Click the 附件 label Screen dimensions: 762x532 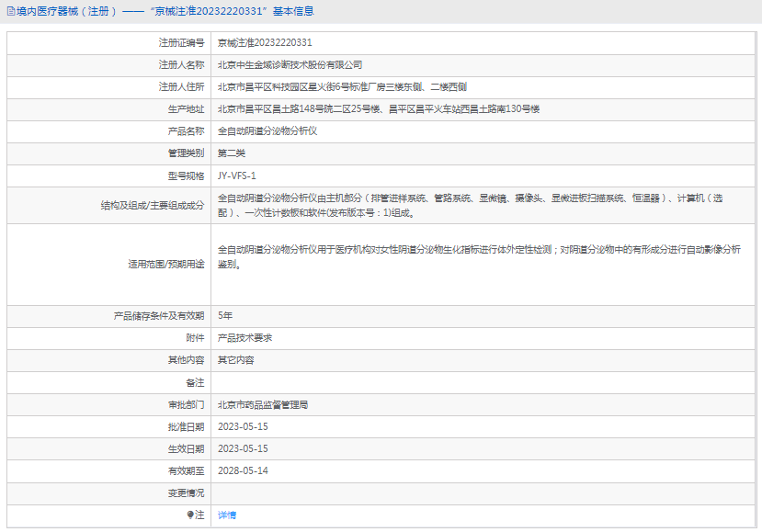[x=196, y=337]
